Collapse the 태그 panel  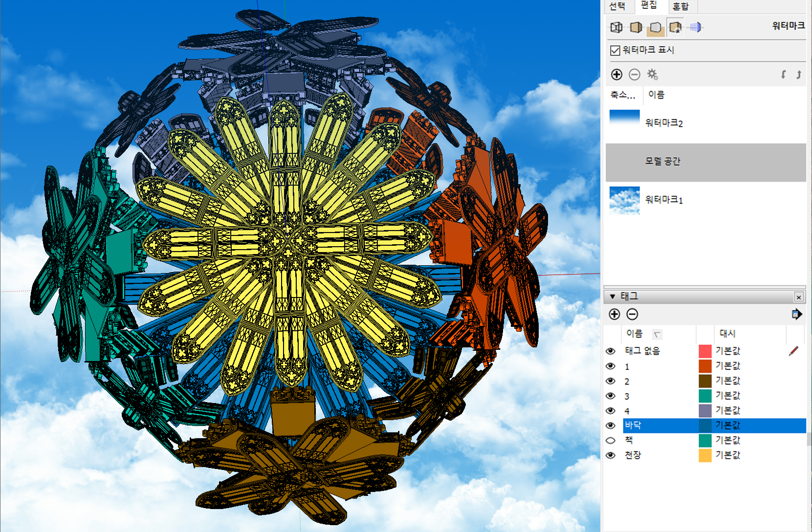613,297
